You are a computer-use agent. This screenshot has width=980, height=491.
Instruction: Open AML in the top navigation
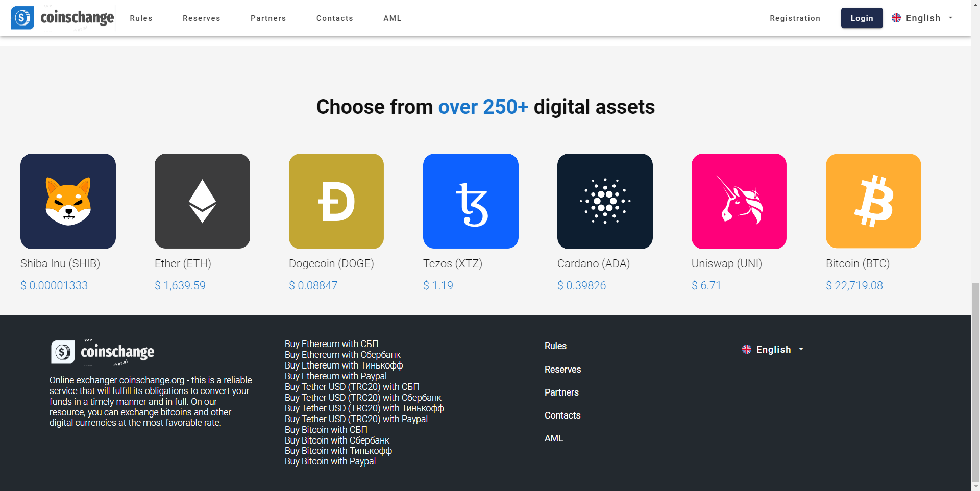tap(393, 18)
